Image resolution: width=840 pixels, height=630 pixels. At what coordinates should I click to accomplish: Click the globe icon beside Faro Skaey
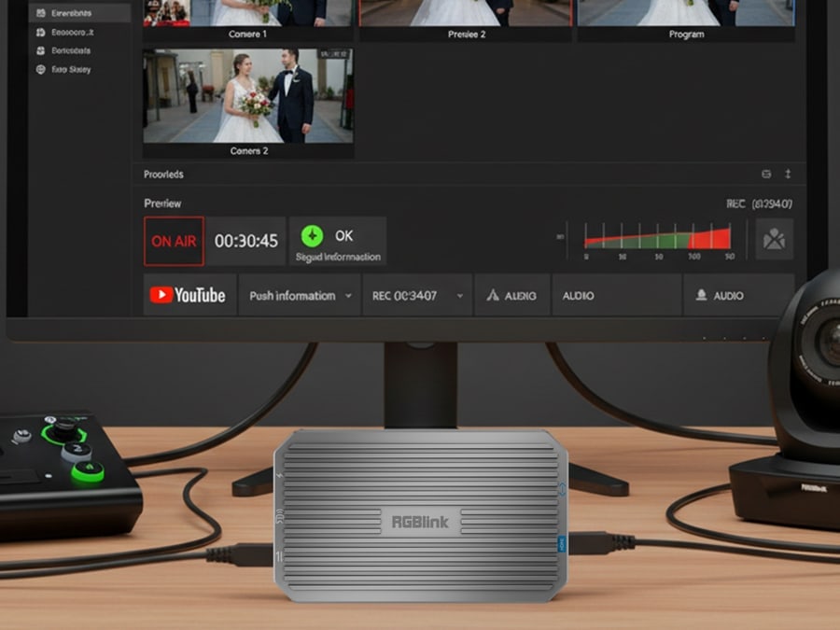tap(41, 69)
